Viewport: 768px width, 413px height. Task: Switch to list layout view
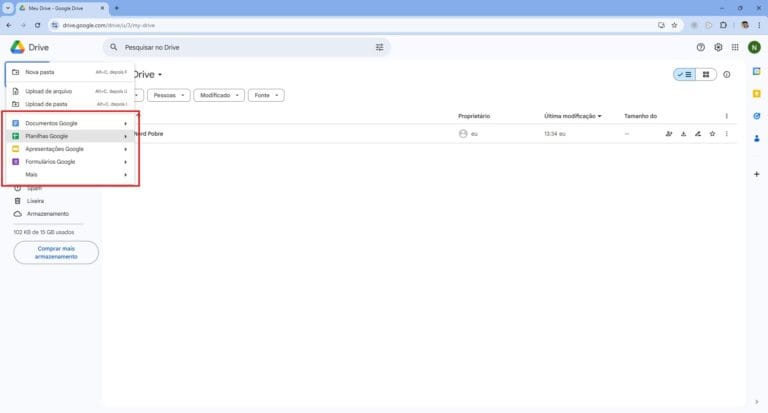click(683, 74)
